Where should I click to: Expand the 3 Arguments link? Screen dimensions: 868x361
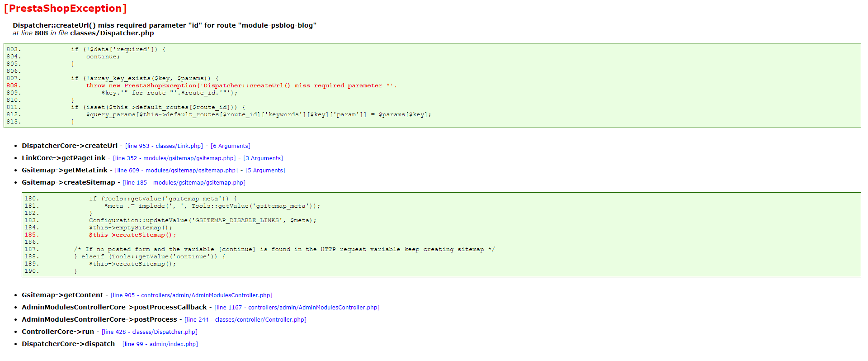click(x=263, y=158)
